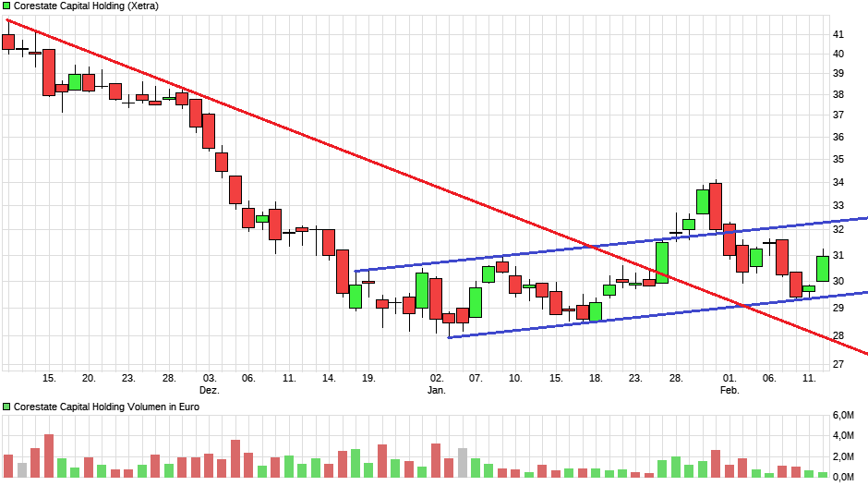Image resolution: width=868 pixels, height=486 pixels.
Task: Click the '18.' date label on the time axis
Action: click(596, 378)
